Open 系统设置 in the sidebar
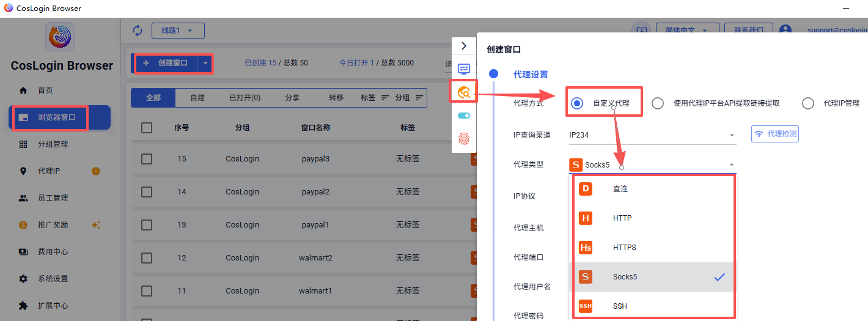 click(59, 279)
